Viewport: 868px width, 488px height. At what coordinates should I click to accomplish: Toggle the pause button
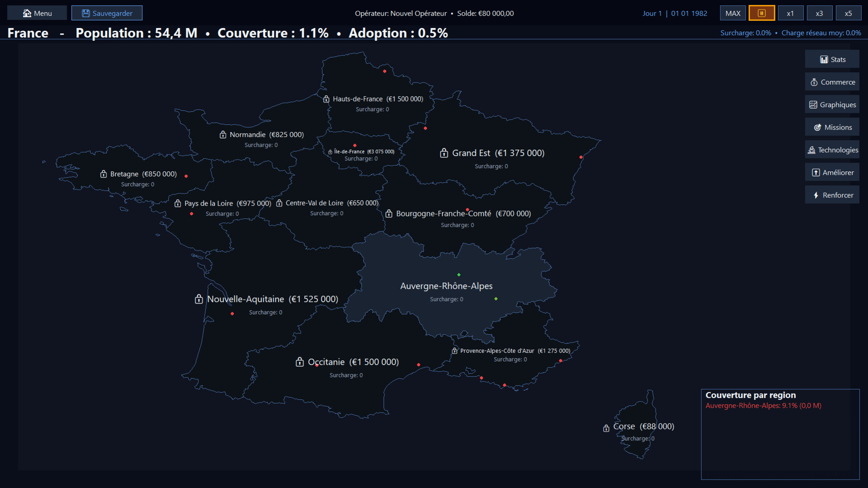[761, 13]
